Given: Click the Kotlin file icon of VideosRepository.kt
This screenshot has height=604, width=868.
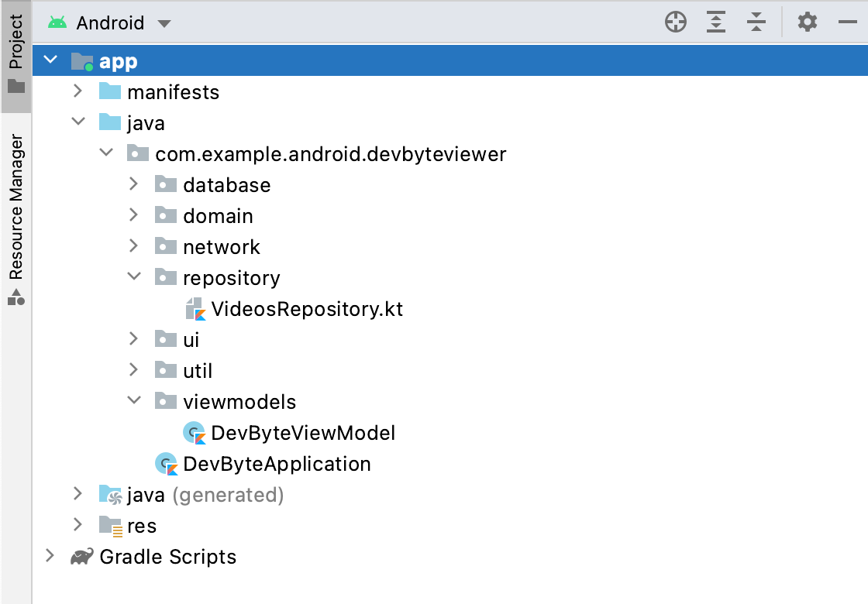Looking at the screenshot, I should tap(195, 308).
